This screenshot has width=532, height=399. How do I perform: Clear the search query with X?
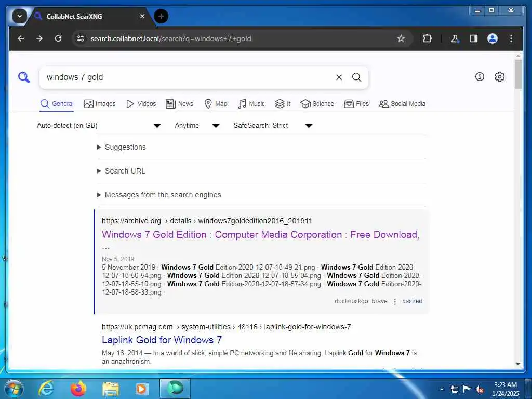point(339,77)
